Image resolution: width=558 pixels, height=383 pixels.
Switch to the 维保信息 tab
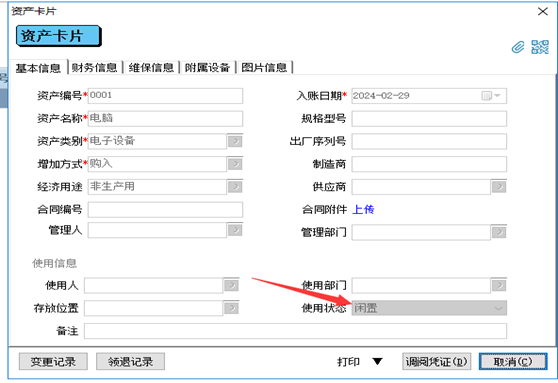[151, 68]
